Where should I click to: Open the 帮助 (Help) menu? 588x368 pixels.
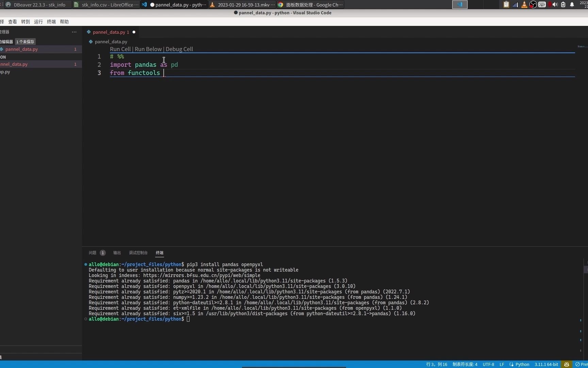(64, 21)
